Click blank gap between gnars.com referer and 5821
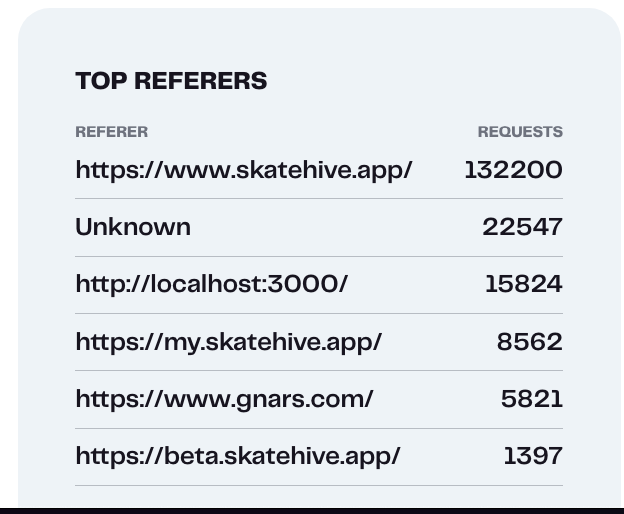The height and width of the screenshot is (514, 624). (x=435, y=399)
